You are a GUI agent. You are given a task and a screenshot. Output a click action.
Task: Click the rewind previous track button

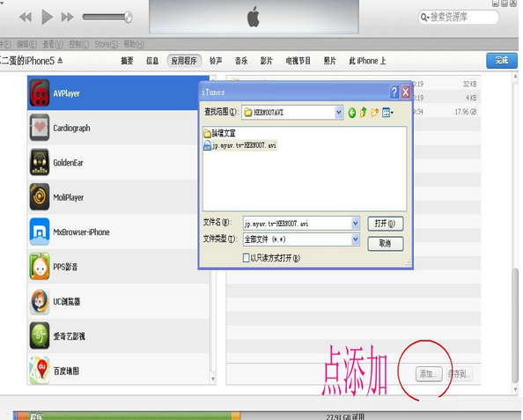tap(26, 17)
